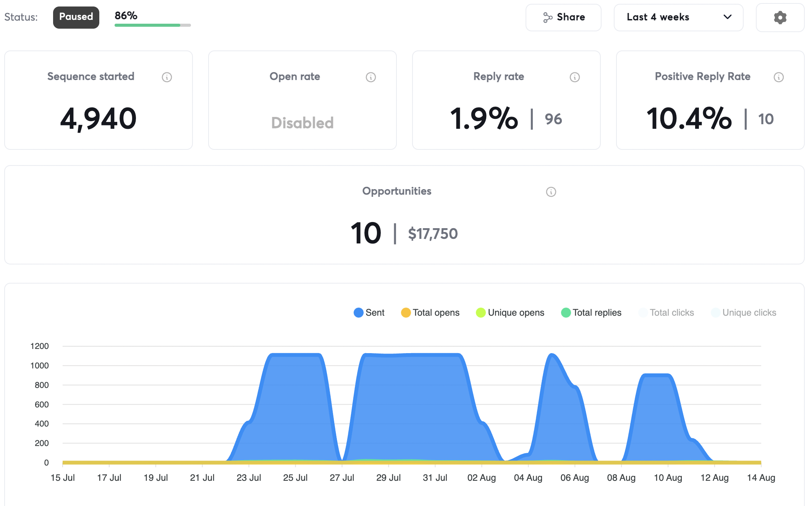The width and height of the screenshot is (812, 506).
Task: Click the Share network icon
Action: point(548,18)
